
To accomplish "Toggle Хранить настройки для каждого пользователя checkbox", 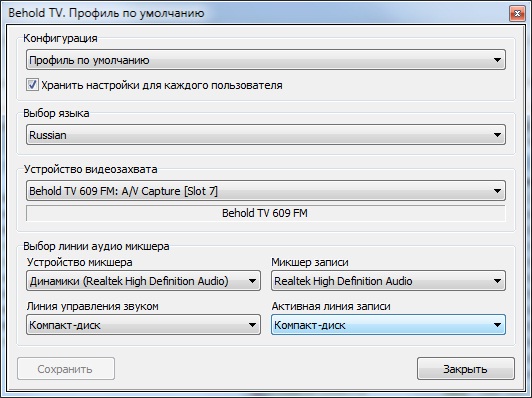I will pos(32,85).
